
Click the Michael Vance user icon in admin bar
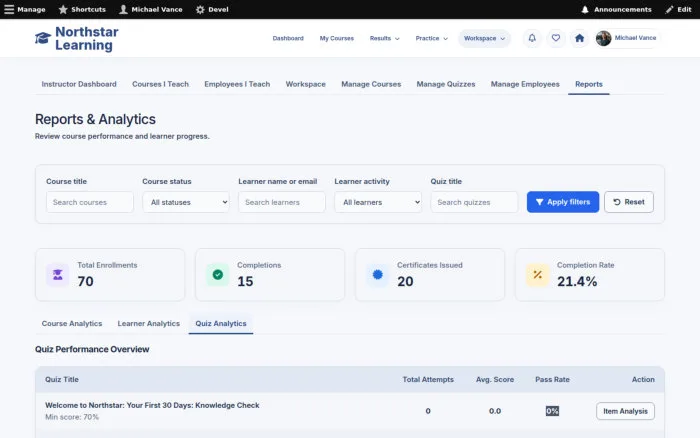point(123,9)
